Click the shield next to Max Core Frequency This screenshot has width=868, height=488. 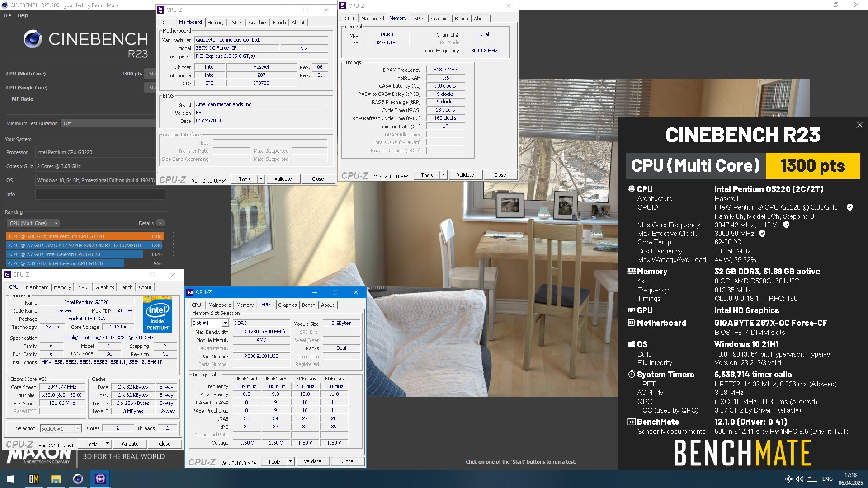786,225
